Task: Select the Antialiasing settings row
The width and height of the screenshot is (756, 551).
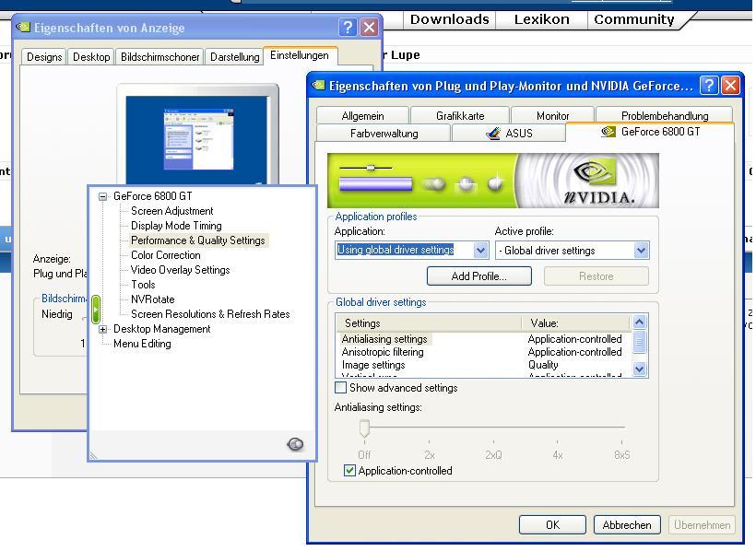Action: pyautogui.click(x=484, y=339)
